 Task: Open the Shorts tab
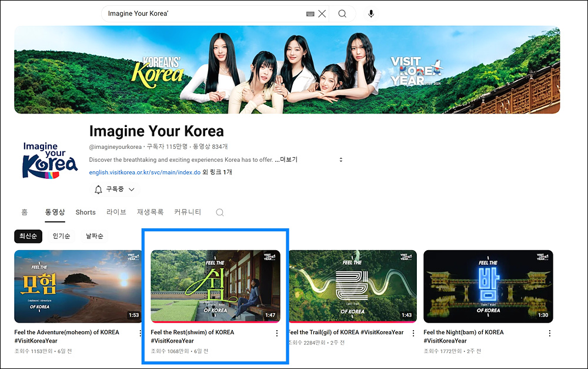pyautogui.click(x=85, y=212)
